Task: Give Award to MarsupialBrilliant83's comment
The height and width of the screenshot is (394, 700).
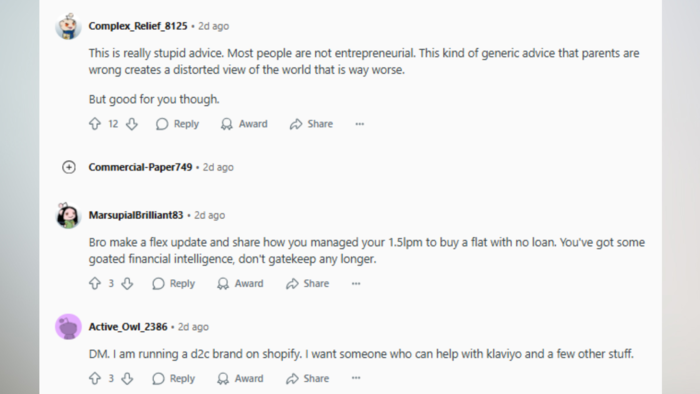Action: click(240, 283)
